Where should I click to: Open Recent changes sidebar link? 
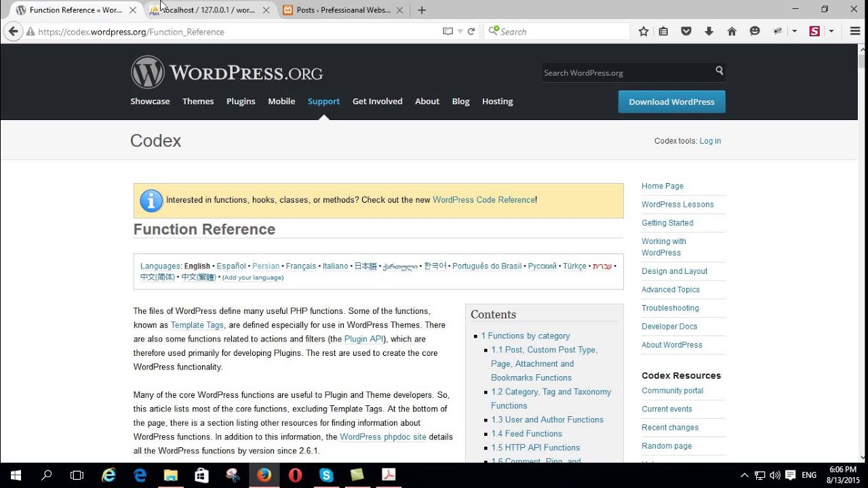click(x=670, y=428)
